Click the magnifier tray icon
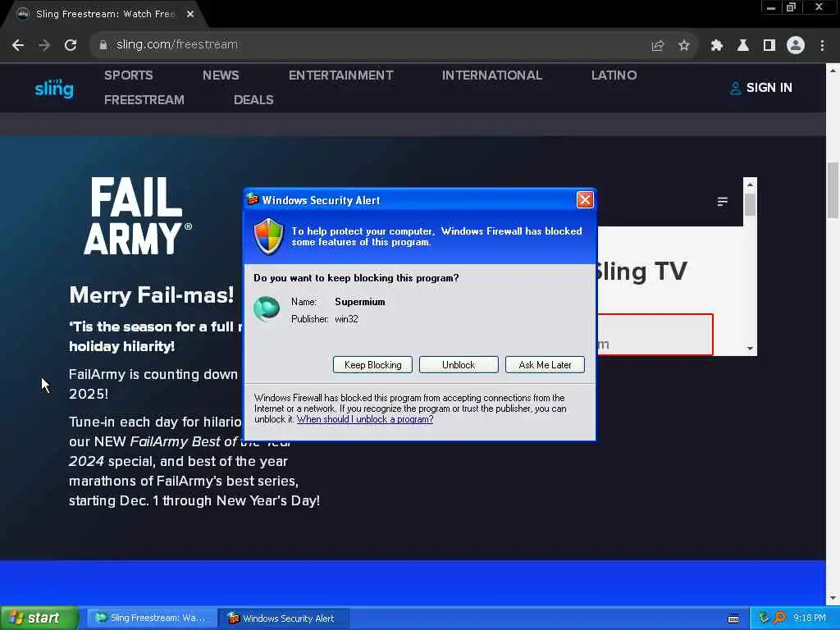Viewport: 840px width, 630px height. click(x=779, y=619)
